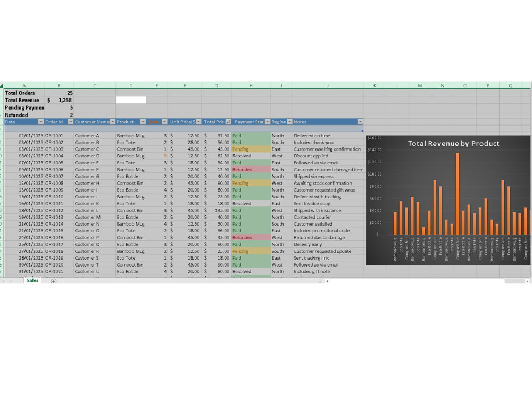Select the 135.00 total price cell
Screen dimensions: 532x399
coord(217,210)
